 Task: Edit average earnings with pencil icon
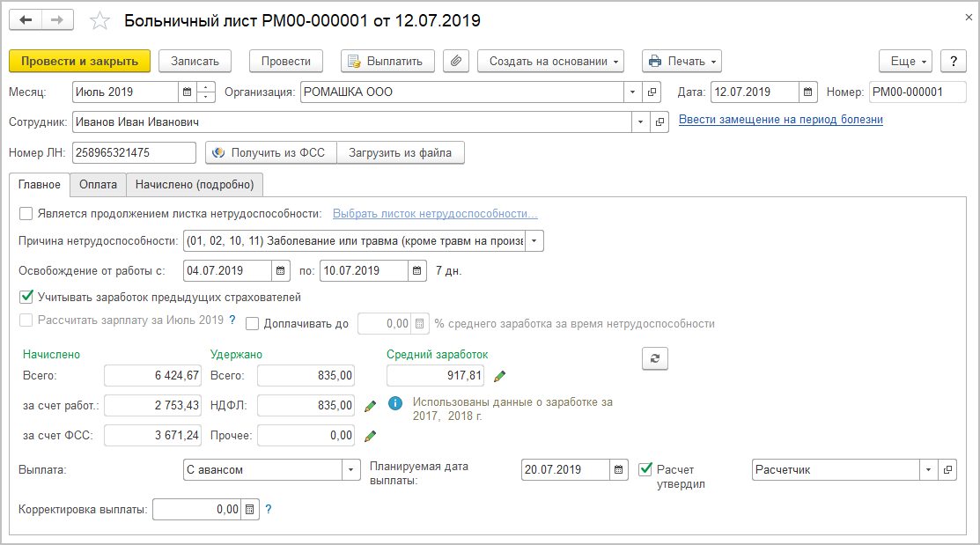click(x=500, y=376)
